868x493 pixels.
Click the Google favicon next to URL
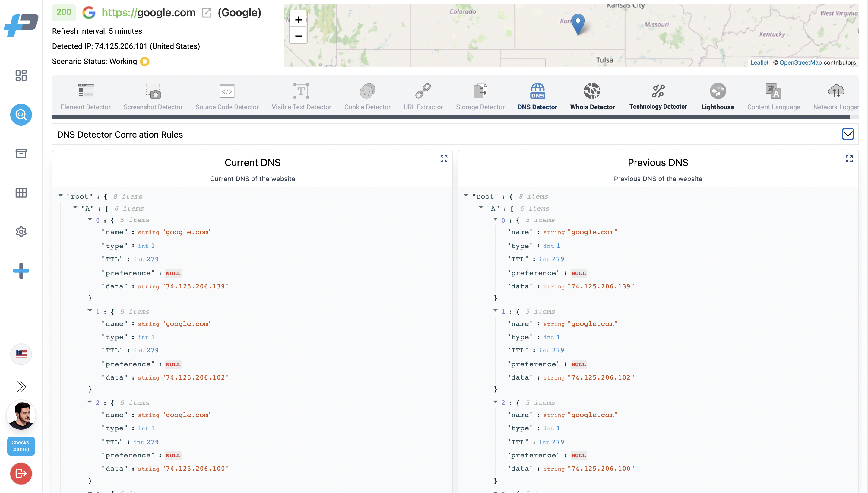click(x=89, y=13)
